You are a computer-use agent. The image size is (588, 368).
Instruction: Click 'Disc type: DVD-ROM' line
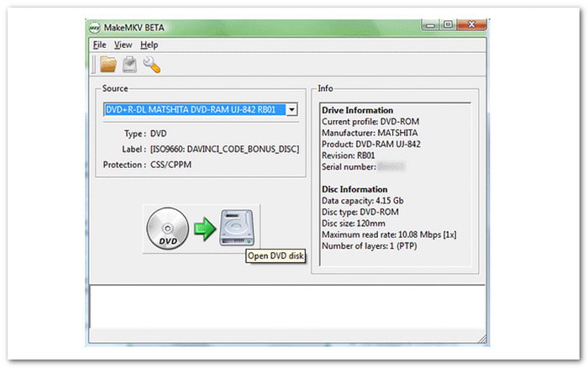click(x=360, y=212)
